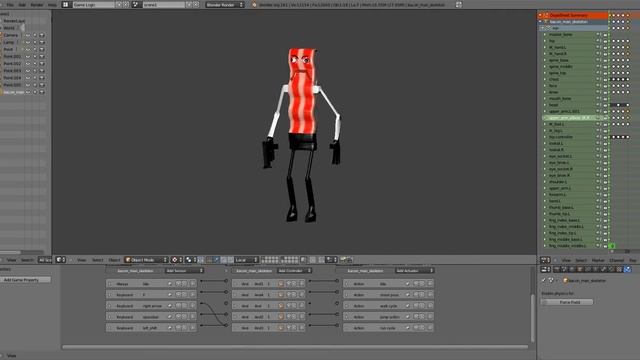This screenshot has height=360, width=640.
Task: Click the bacon_man_skeleton button above the controllers
Action: [254, 271]
